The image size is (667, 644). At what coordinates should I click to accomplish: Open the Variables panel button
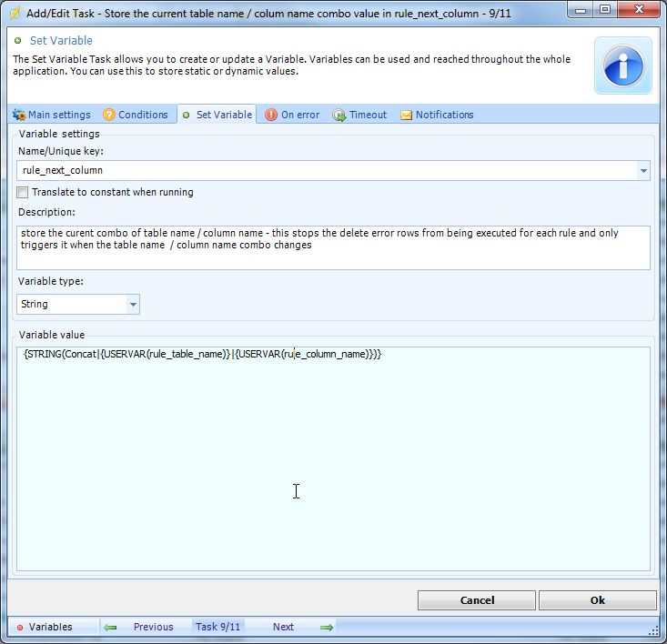(51, 627)
